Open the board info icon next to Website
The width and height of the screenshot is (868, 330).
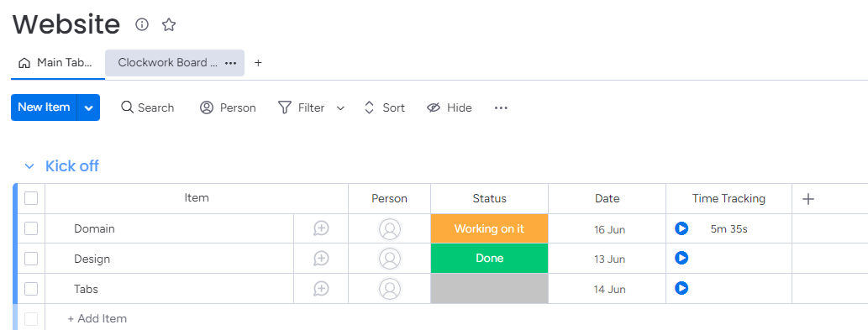[142, 24]
